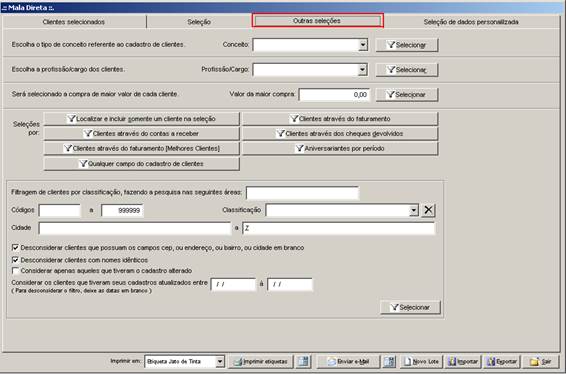
Task: Click the Enviar e-Mail button
Action: coord(348,361)
